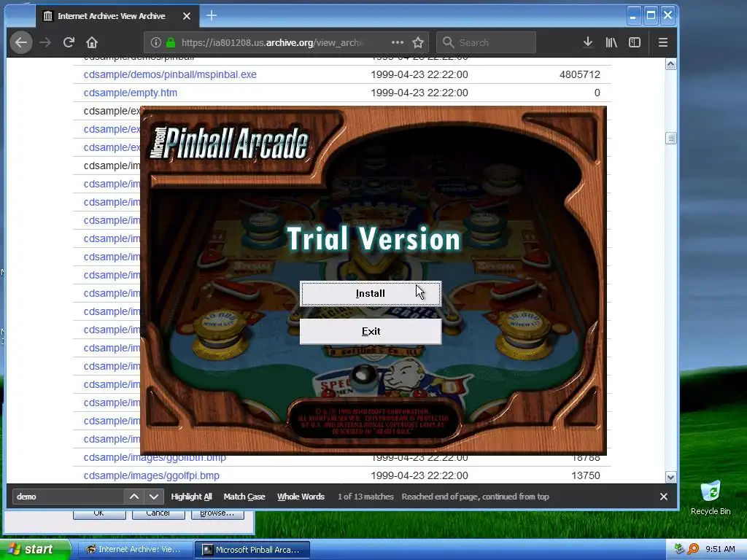Image resolution: width=747 pixels, height=560 pixels.
Task: Toggle Whole Words in find bar
Action: [301, 497]
